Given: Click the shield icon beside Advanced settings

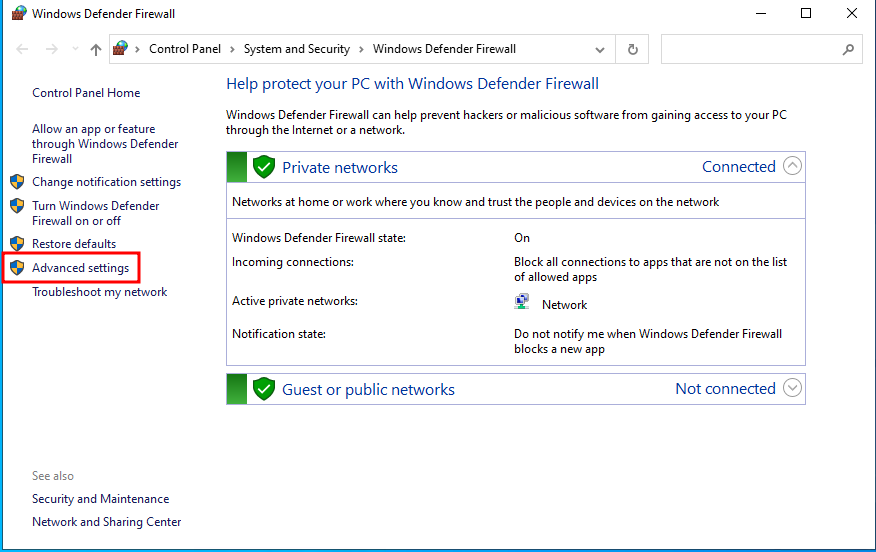Looking at the screenshot, I should [x=17, y=268].
